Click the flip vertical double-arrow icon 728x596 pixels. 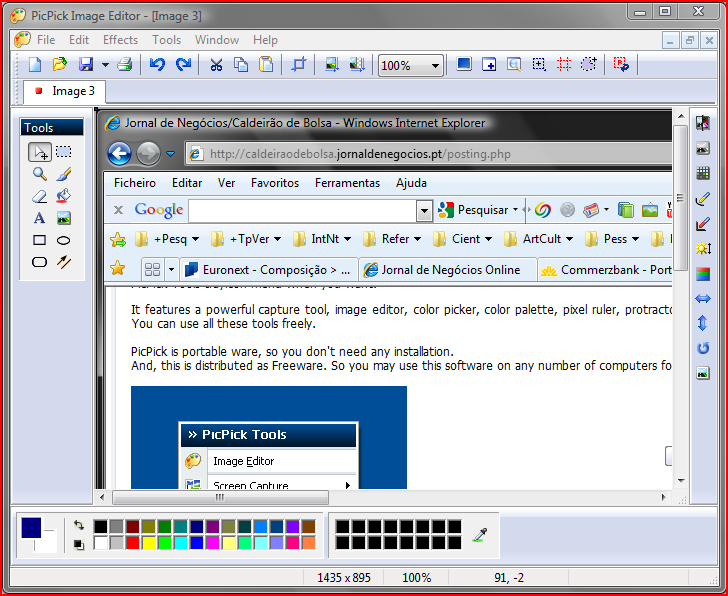coord(703,323)
